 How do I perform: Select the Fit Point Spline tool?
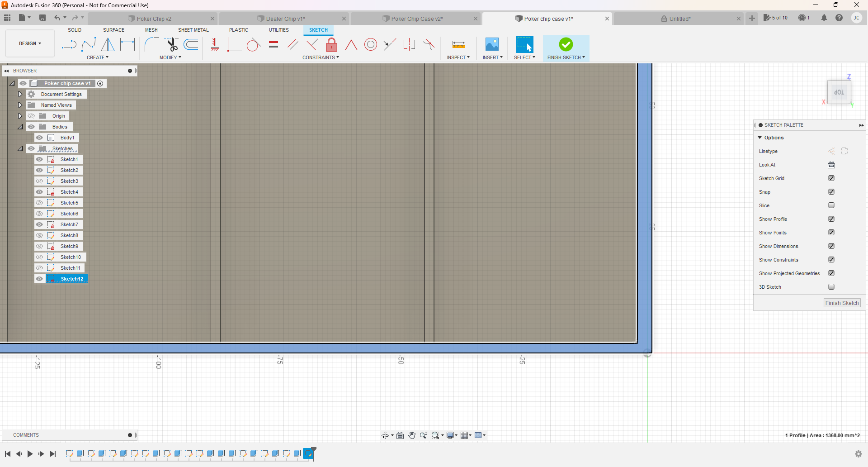89,44
